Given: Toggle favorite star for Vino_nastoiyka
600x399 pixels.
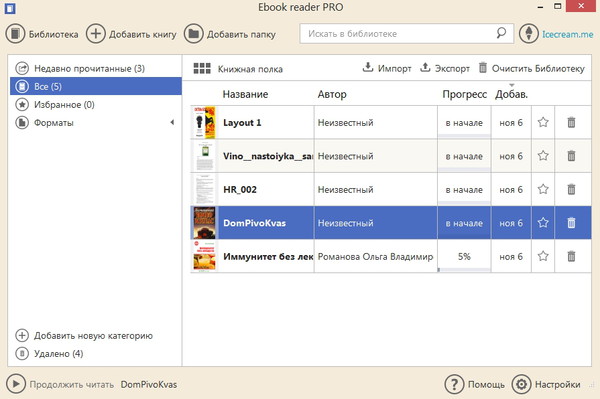Looking at the screenshot, I should 543,156.
